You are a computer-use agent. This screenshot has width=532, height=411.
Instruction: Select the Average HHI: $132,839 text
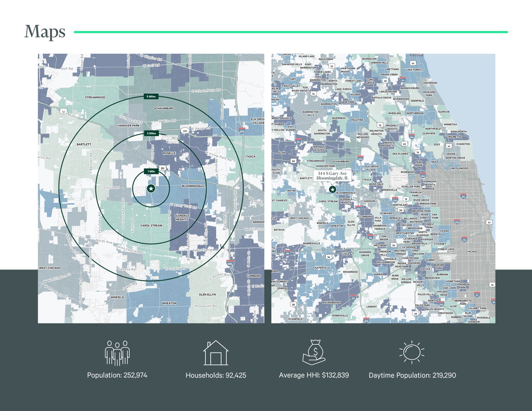[x=314, y=375]
